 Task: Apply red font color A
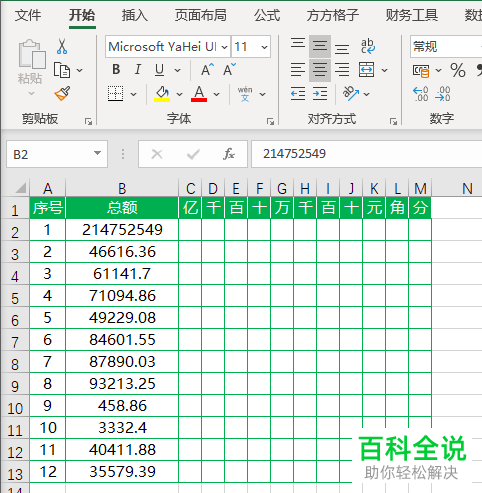pyautogui.click(x=199, y=94)
